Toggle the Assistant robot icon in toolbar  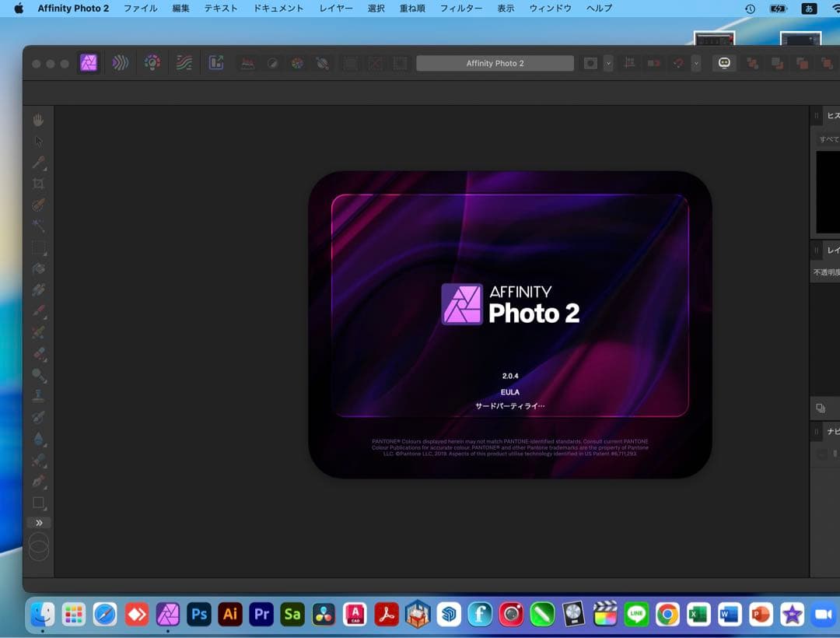(x=724, y=63)
